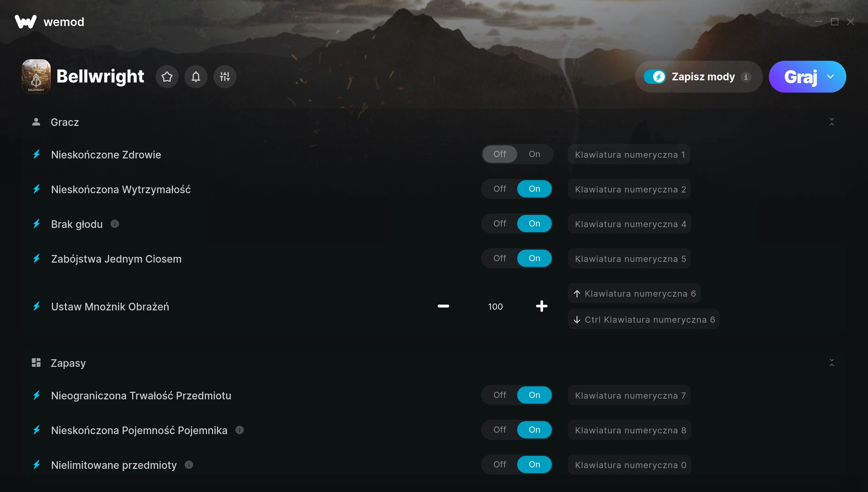
Task: Change hotkey Klawiatura numeryczna 1
Action: coord(629,154)
